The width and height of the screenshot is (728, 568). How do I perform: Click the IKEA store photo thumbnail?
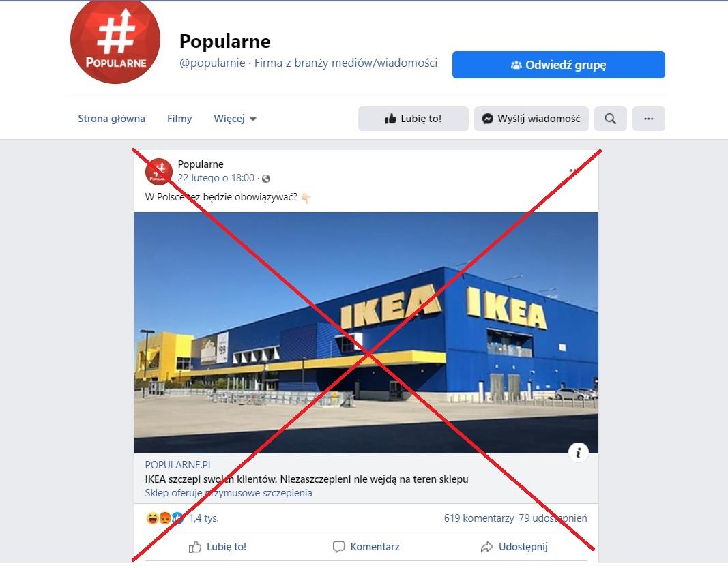(x=366, y=332)
